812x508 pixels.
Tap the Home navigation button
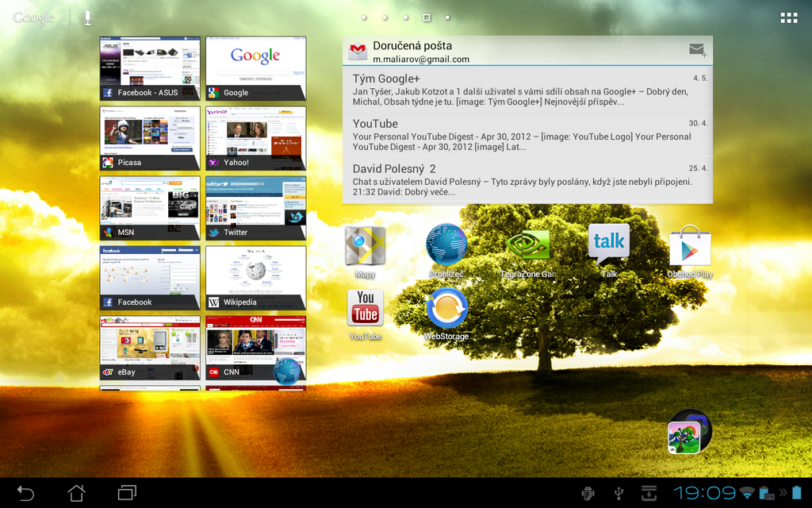click(76, 492)
